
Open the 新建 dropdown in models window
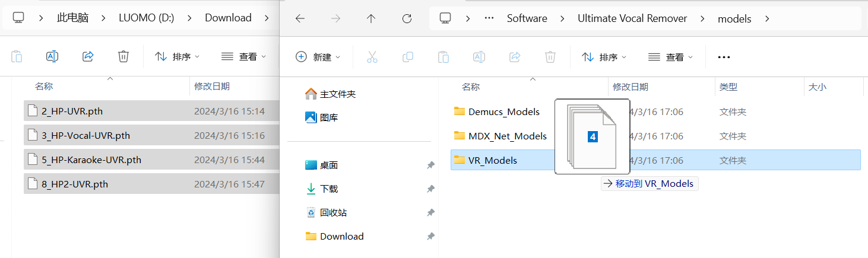pos(318,57)
